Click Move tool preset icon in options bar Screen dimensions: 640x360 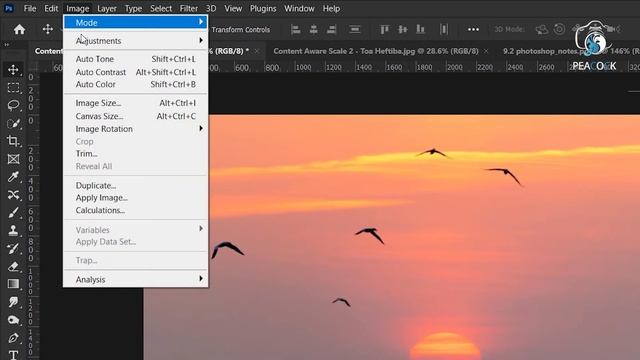pos(48,29)
